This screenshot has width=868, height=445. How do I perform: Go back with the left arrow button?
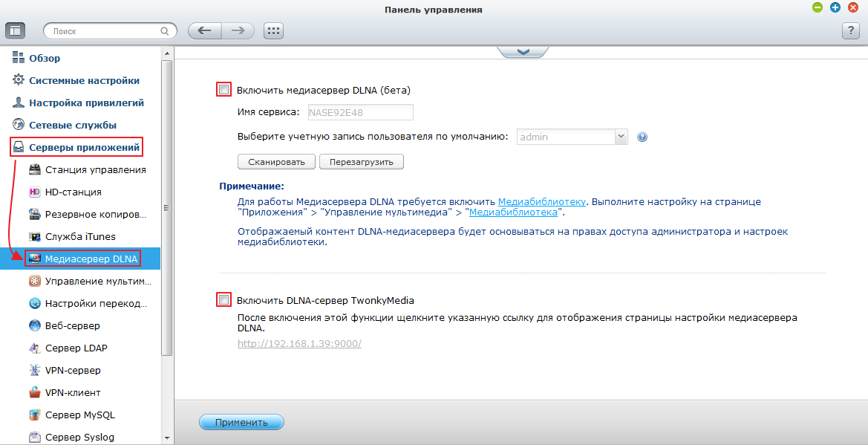(205, 31)
